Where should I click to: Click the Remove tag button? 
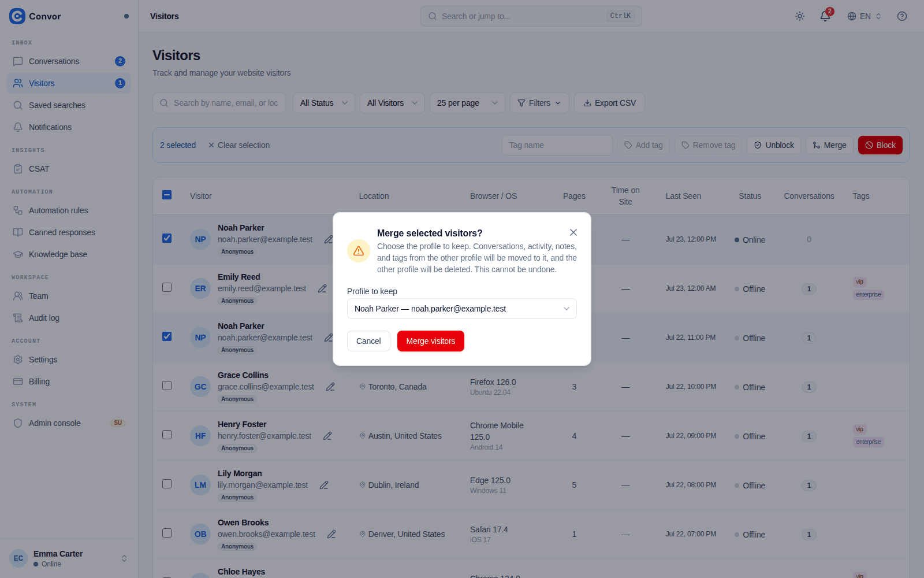(x=708, y=145)
